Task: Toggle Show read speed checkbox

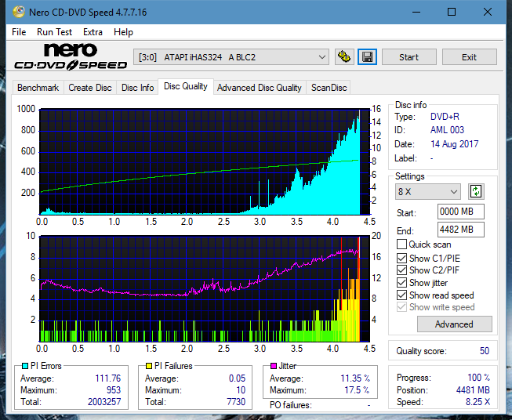Action: 401,295
